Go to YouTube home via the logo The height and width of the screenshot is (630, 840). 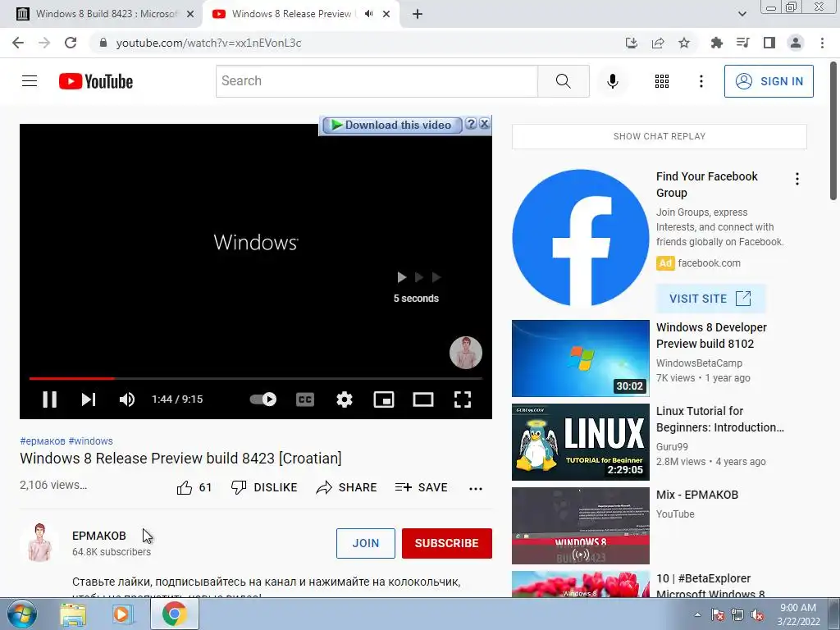[96, 81]
